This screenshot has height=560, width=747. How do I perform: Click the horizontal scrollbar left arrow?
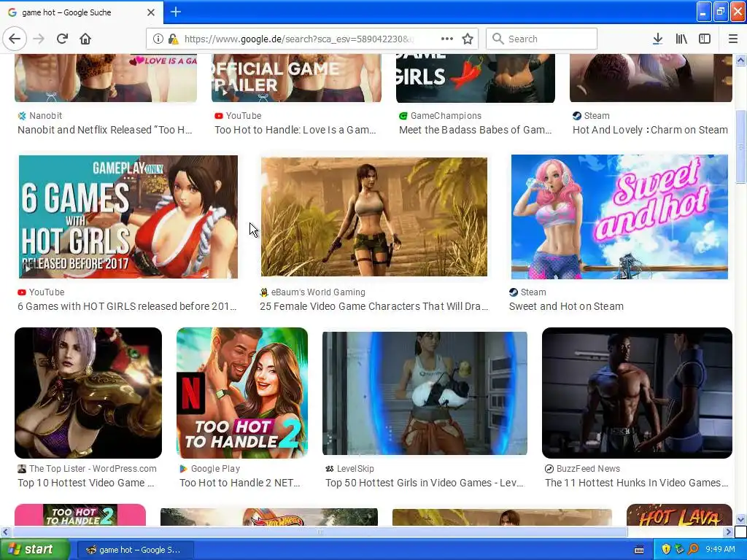5,532
